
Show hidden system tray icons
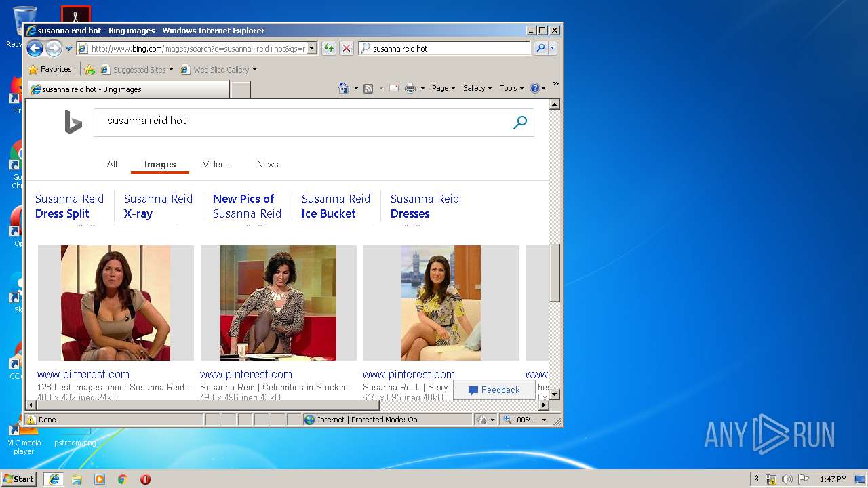[x=757, y=479]
